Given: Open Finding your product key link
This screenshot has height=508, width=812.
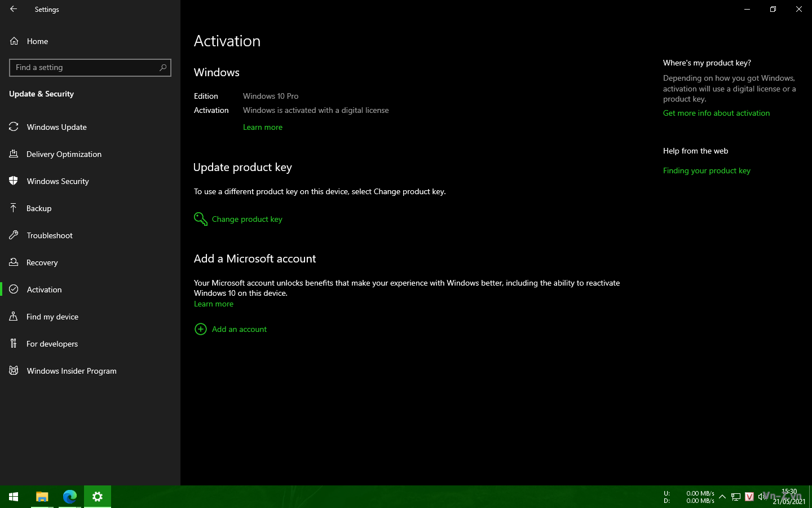Looking at the screenshot, I should click(x=707, y=170).
